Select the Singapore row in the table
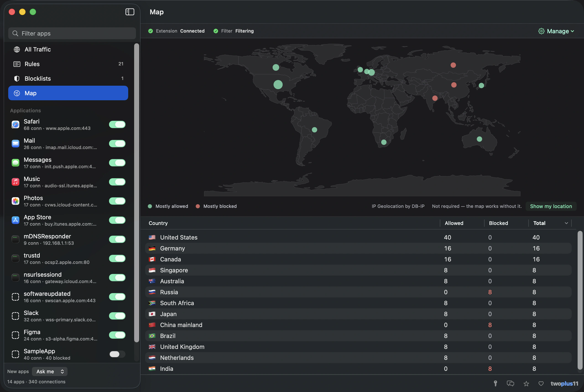This screenshot has height=392, width=584. point(358,270)
